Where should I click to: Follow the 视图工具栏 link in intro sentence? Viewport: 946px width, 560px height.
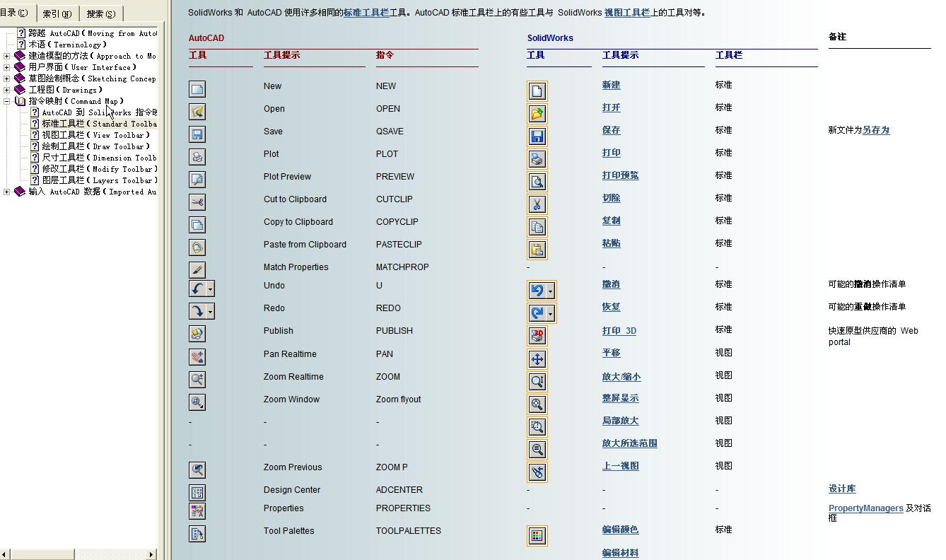[627, 12]
